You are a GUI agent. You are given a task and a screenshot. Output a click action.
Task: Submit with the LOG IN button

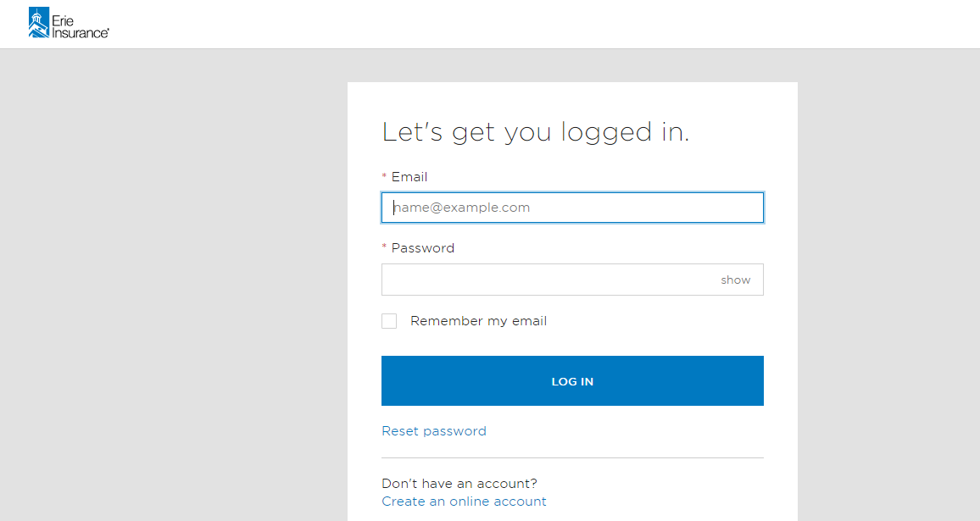[572, 381]
